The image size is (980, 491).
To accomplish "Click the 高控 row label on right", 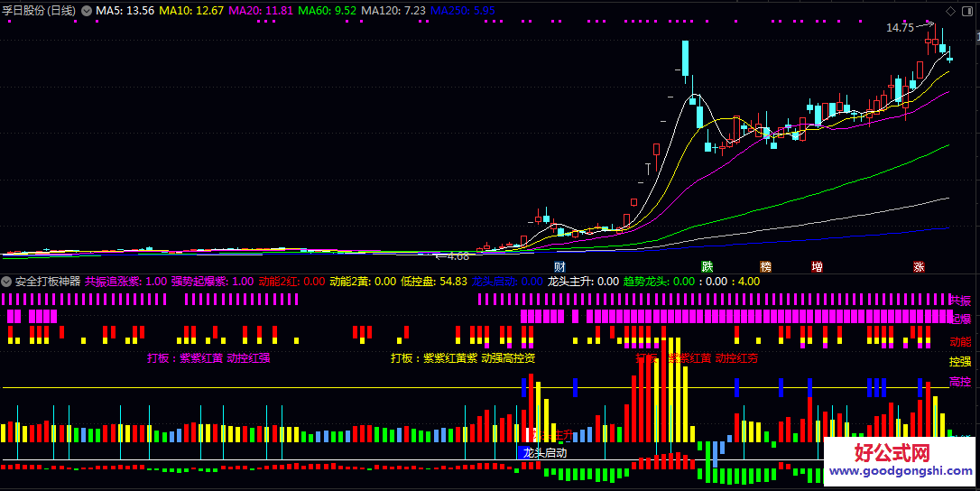I will 960,382.
